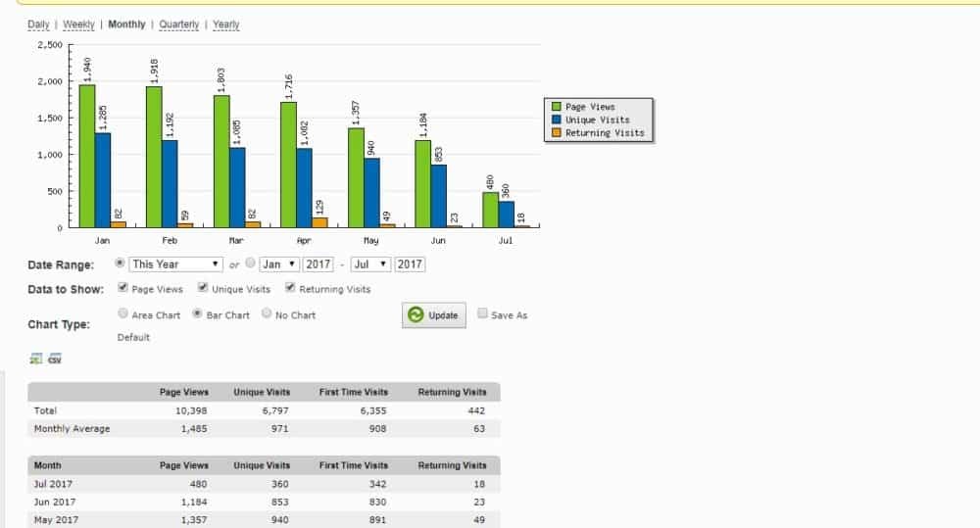Switch to the Quarterly view
Image resolution: width=980 pixels, height=528 pixels.
178,24
